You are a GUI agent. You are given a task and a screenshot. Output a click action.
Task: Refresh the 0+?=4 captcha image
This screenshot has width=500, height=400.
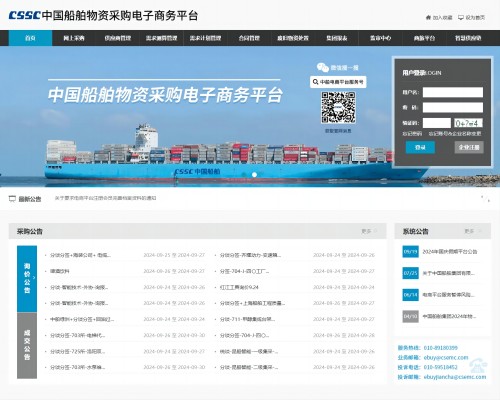pyautogui.click(x=468, y=123)
